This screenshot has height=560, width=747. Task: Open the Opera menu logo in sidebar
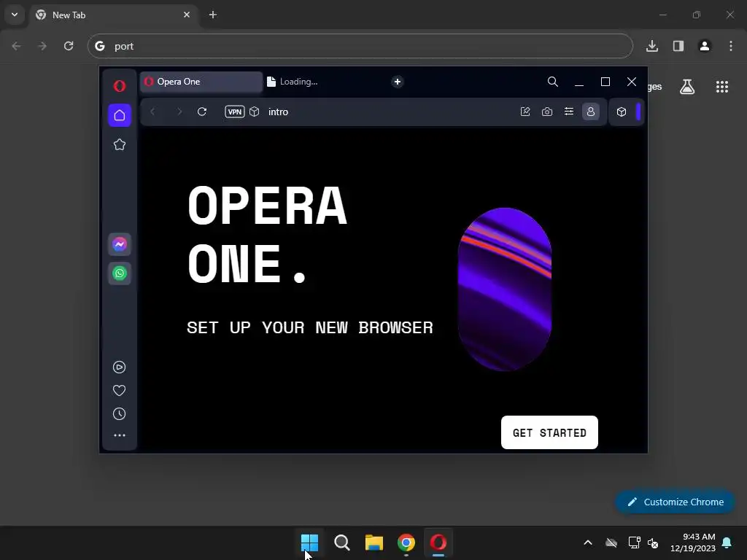(120, 86)
